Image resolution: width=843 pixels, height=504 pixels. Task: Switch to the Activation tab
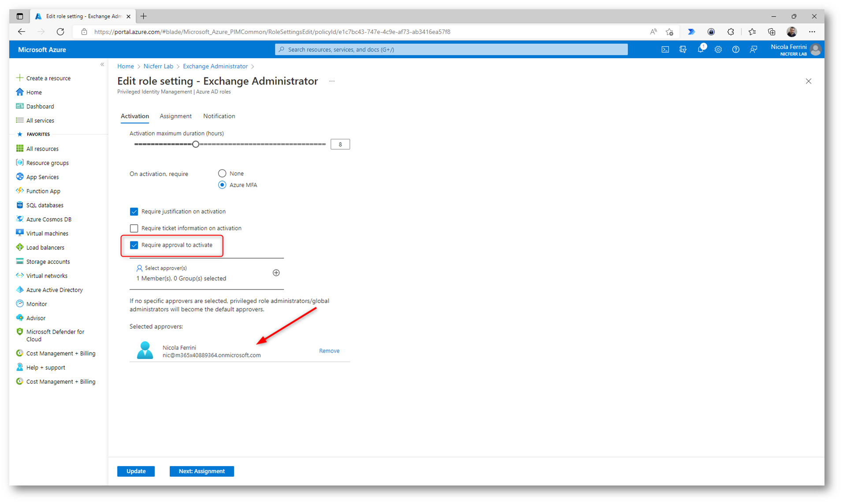[x=135, y=116]
